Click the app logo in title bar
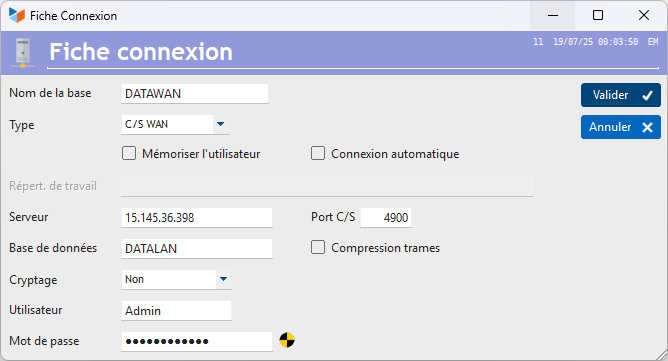This screenshot has width=668, height=361. (x=17, y=15)
